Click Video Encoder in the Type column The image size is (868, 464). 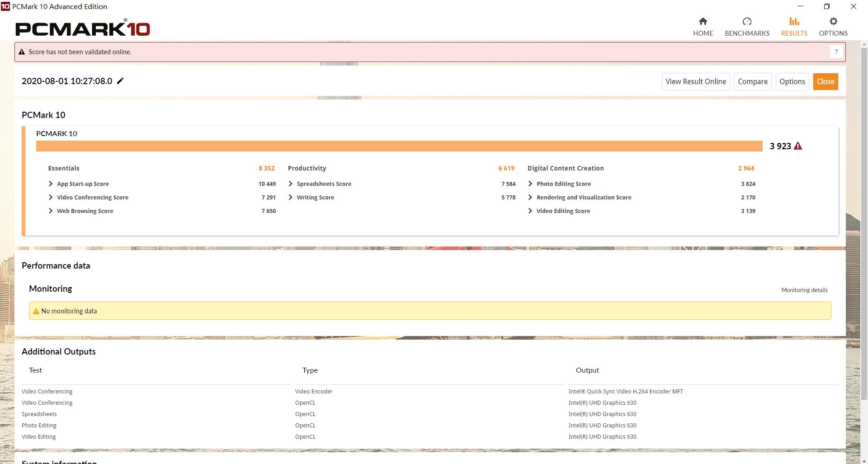point(314,392)
